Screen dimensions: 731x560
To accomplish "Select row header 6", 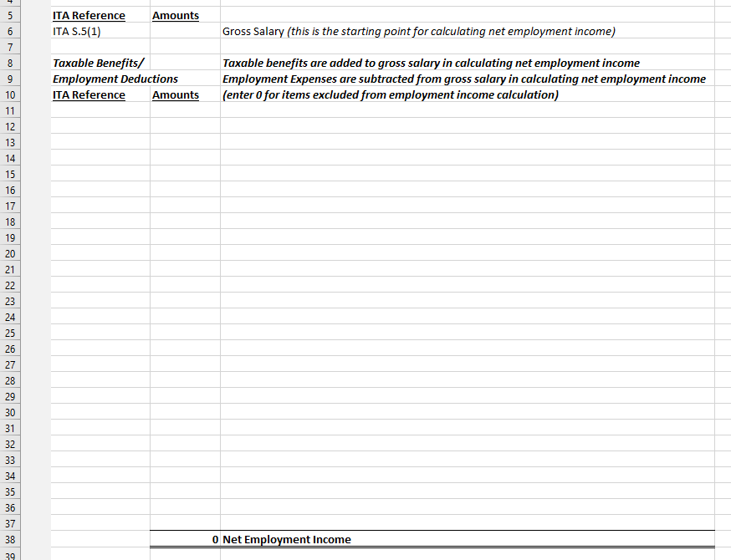I will pos(10,31).
